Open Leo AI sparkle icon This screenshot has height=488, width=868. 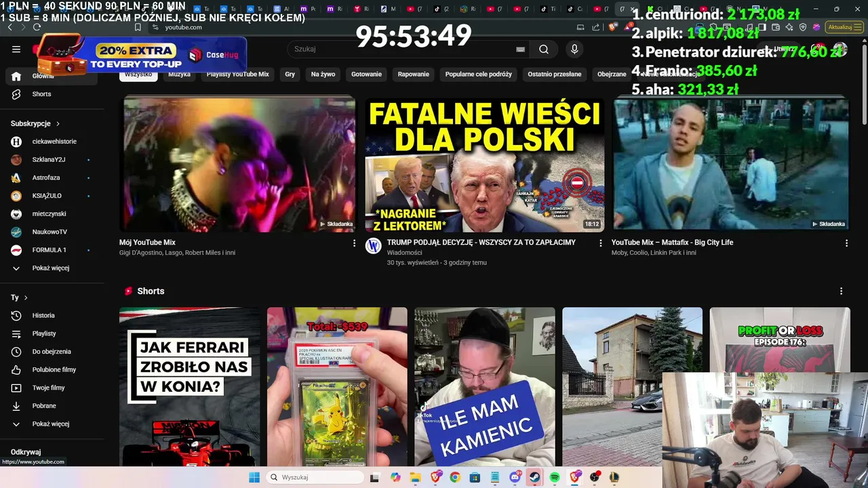[x=791, y=27]
